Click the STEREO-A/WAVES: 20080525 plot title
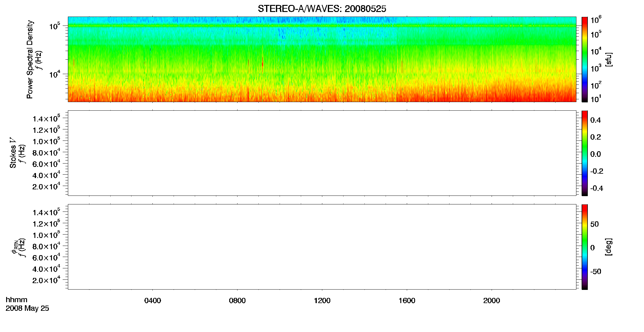Screen dimensions: 644x332 click(x=322, y=9)
